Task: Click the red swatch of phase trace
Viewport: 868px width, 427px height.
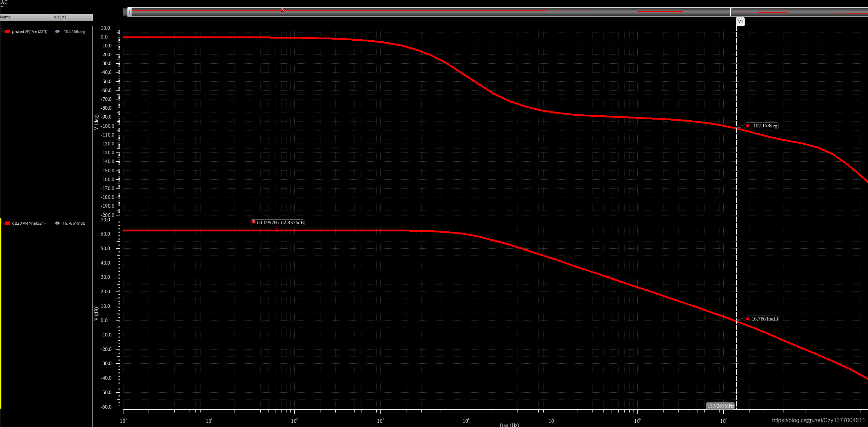Action: [x=7, y=31]
